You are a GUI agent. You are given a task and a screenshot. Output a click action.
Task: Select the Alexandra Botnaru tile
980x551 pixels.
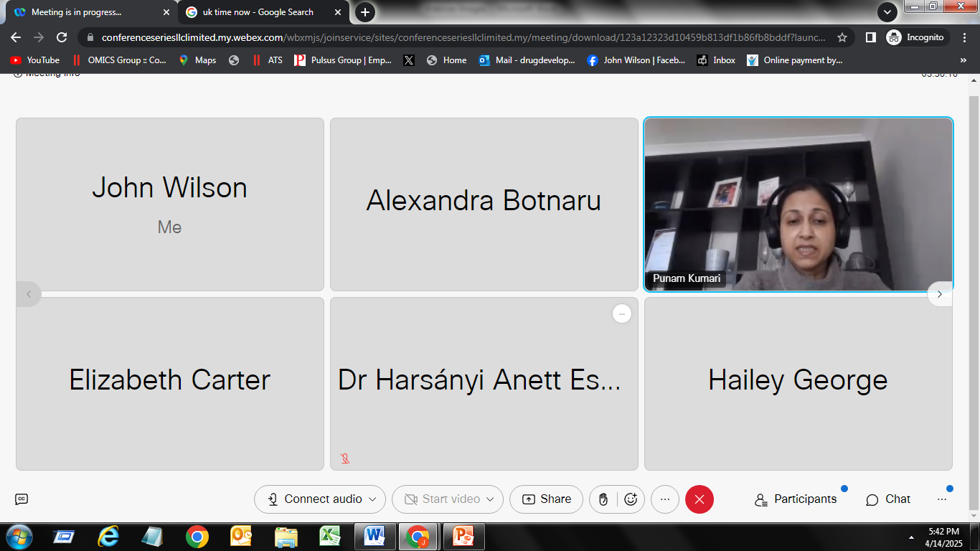click(484, 204)
